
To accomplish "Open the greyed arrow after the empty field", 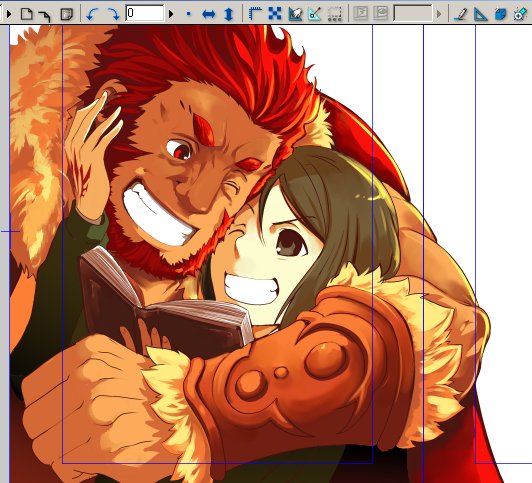I will 439,14.
